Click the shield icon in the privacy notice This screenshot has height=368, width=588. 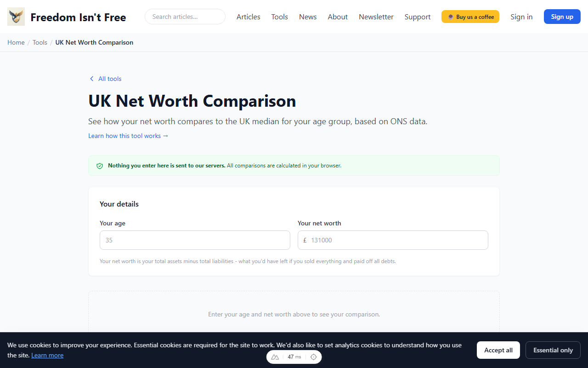tap(100, 166)
